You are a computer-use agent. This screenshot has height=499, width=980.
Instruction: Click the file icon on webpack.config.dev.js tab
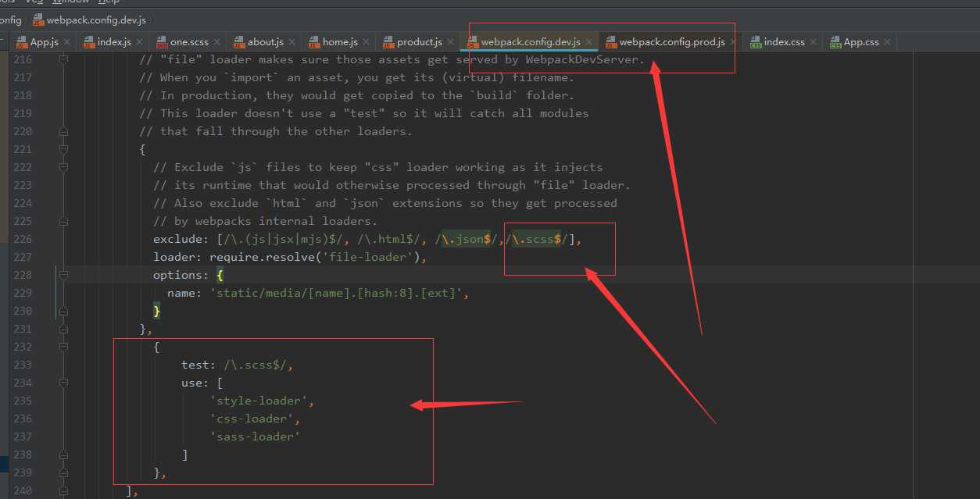point(472,42)
